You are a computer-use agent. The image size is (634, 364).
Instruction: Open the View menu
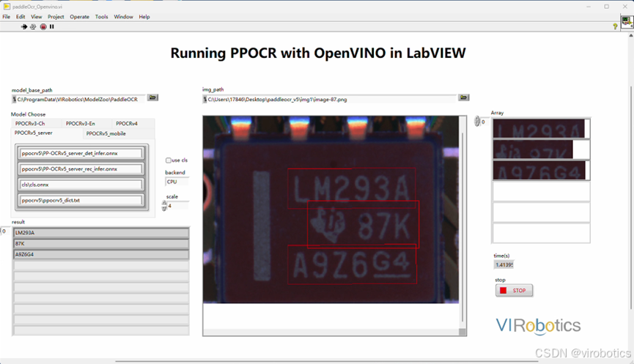37,17
